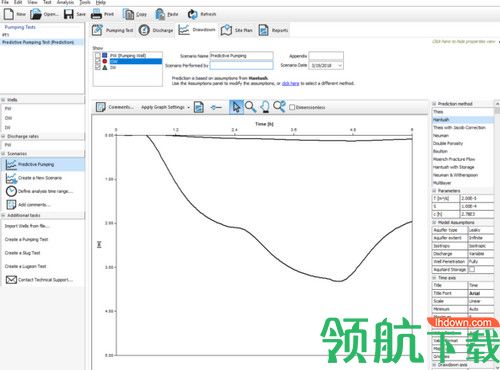Image resolution: width=500 pixels, height=370 pixels.
Task: Switch to the Discharge tab
Action: coord(156,30)
